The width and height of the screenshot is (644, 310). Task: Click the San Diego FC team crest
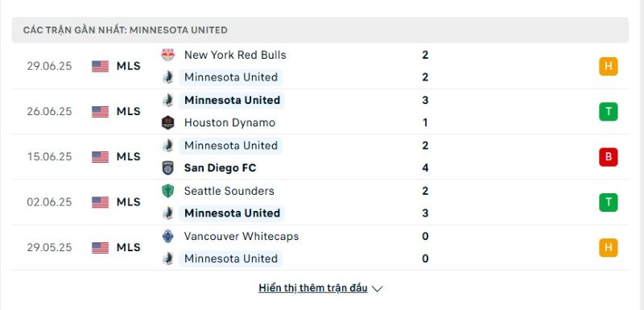167,168
